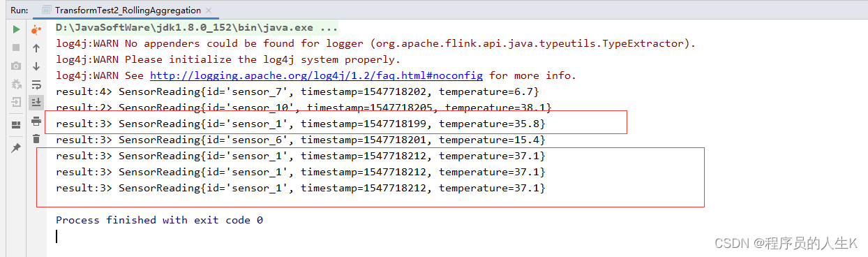Open the Restore Layout icon
868x257 pixels.
(x=16, y=125)
